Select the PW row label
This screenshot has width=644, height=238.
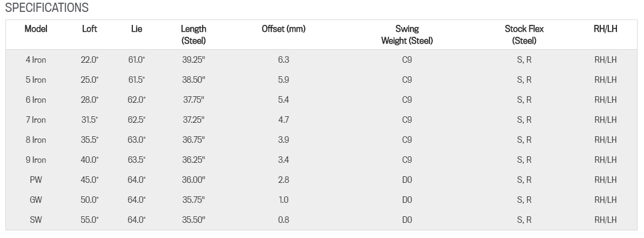36,180
